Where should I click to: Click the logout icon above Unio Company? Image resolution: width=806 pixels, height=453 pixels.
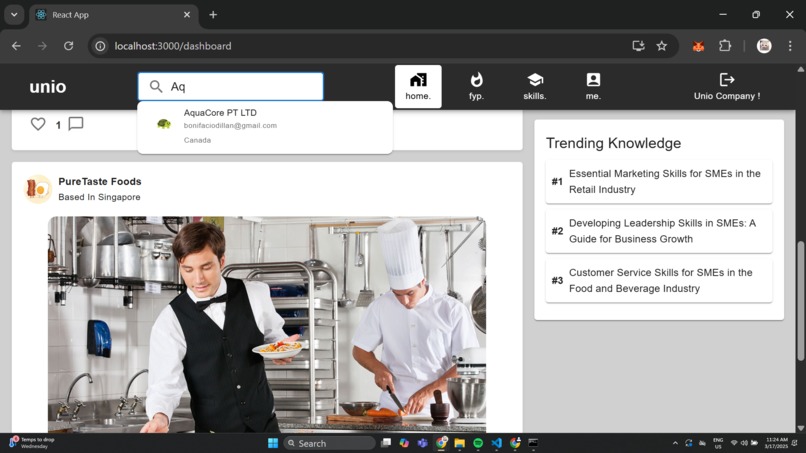click(727, 80)
